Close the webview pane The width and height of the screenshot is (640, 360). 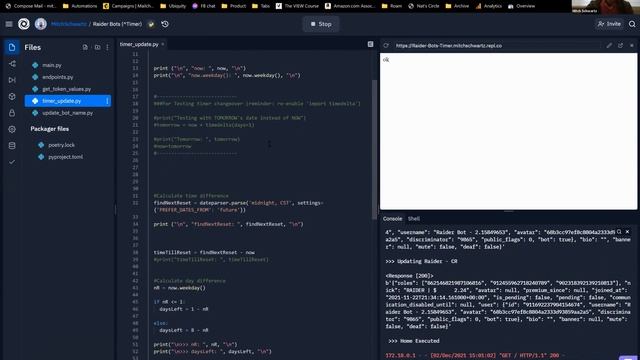point(632,46)
